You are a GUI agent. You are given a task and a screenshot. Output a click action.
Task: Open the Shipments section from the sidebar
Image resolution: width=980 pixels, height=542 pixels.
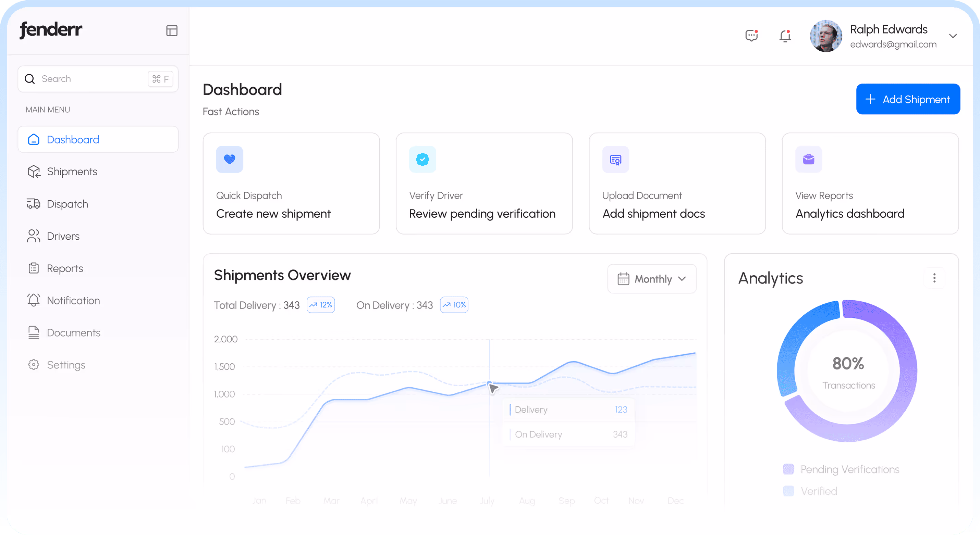[72, 172]
